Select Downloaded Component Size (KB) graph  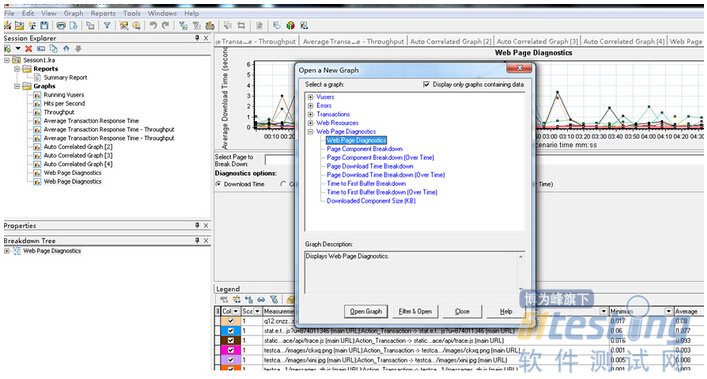(371, 201)
